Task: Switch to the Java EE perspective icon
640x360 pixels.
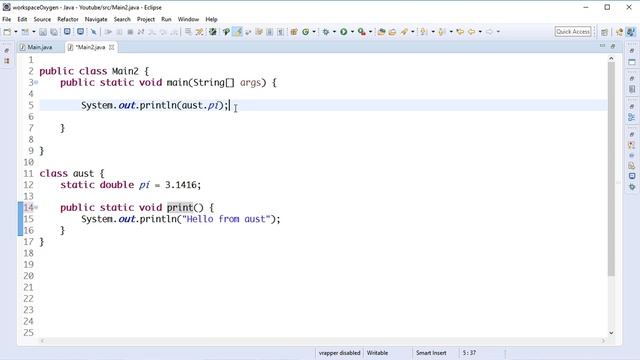Action: 620,32
